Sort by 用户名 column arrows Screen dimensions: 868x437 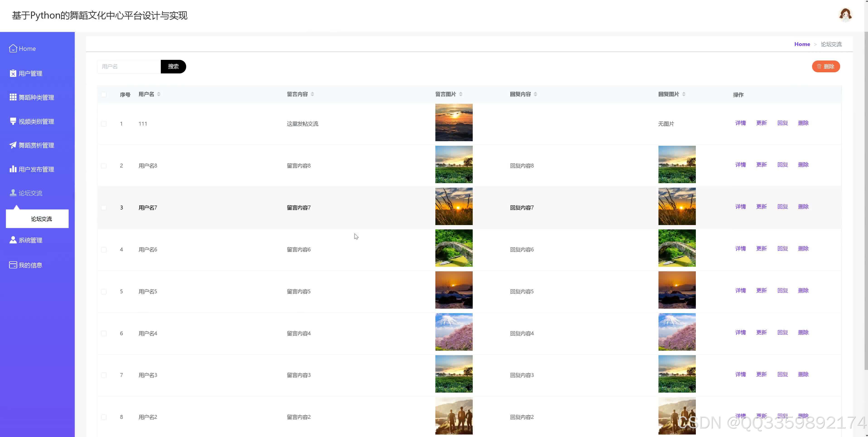pyautogui.click(x=159, y=94)
